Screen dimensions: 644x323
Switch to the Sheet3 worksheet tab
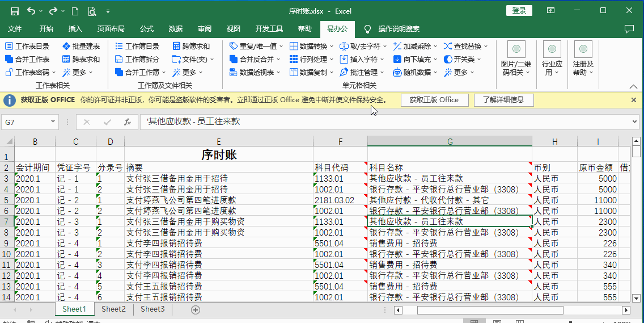152,309
